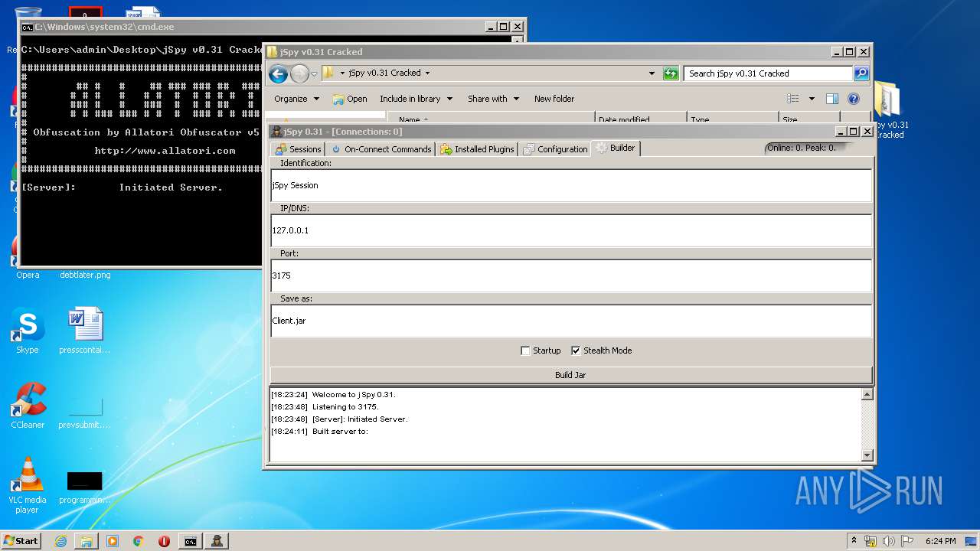980x551 pixels.
Task: Disable the Stealth Mode checkbox
Action: [x=576, y=350]
